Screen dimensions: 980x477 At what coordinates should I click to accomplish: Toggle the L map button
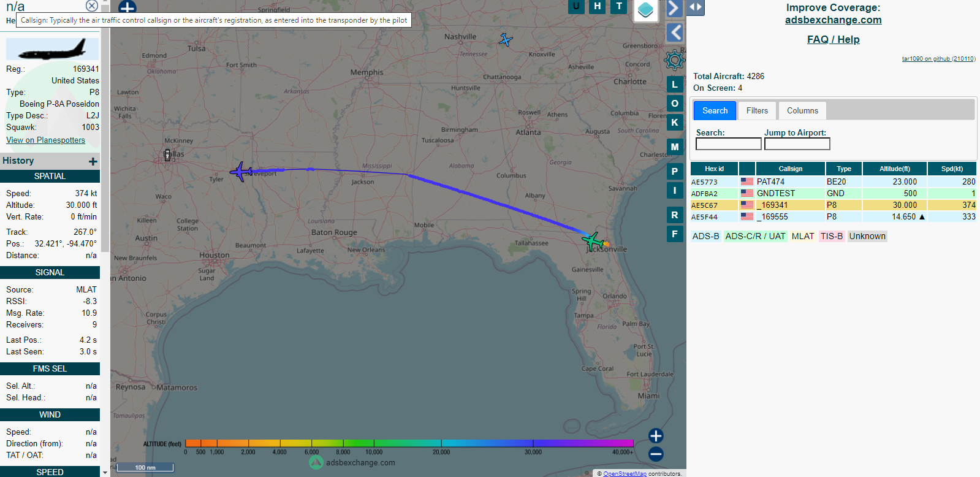[x=675, y=85]
